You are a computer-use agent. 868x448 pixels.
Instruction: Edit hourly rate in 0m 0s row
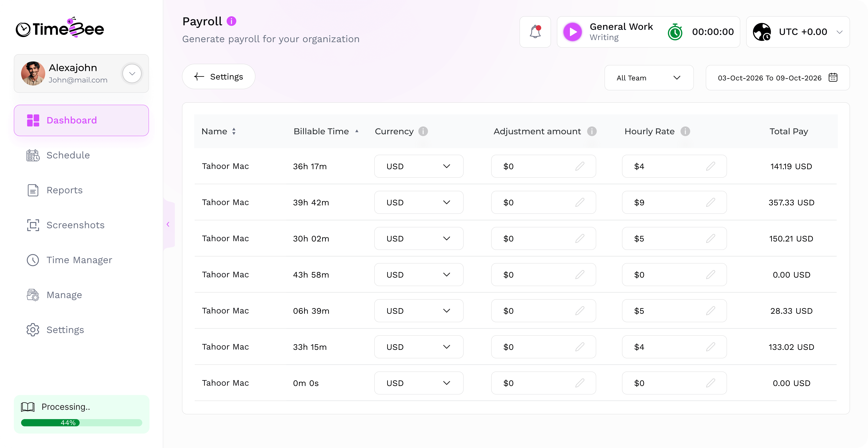710,383
